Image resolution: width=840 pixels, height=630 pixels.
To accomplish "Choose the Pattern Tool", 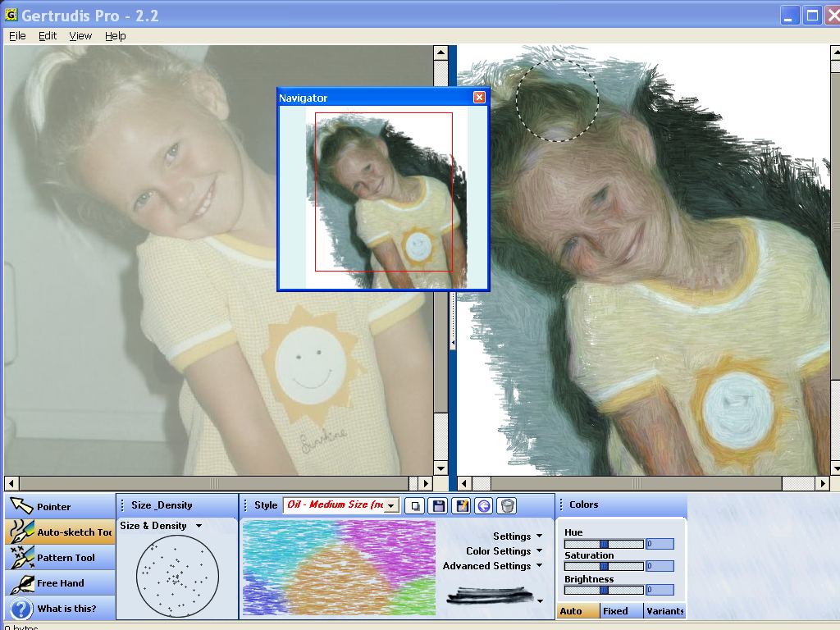I will point(59,558).
